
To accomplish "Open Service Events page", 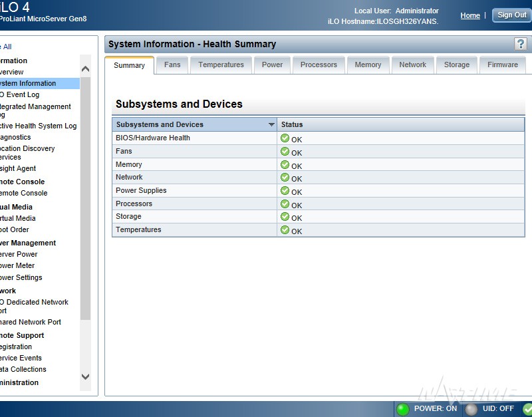I will (21, 358).
